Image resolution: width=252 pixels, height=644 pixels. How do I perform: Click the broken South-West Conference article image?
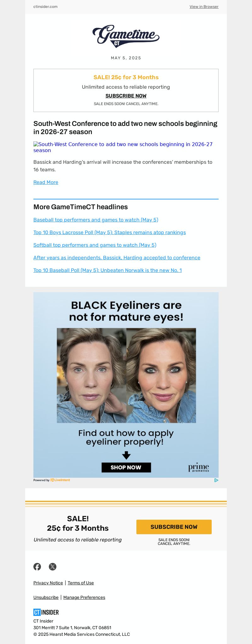pos(123,147)
